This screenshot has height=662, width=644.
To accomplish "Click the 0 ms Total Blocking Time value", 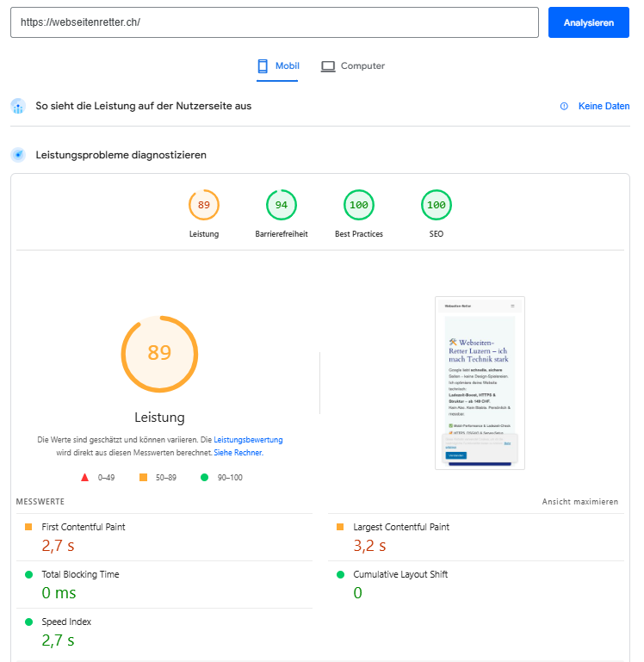I will (59, 593).
